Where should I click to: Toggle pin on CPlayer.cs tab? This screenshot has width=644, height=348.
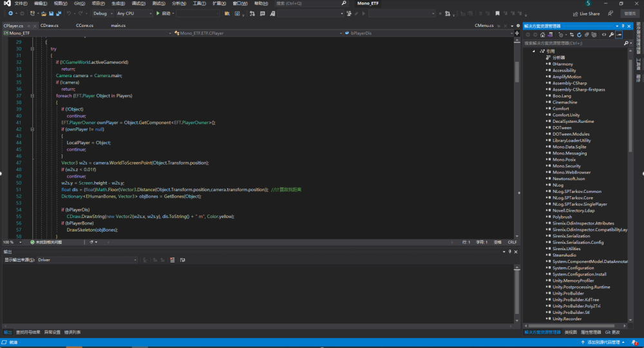pos(29,26)
